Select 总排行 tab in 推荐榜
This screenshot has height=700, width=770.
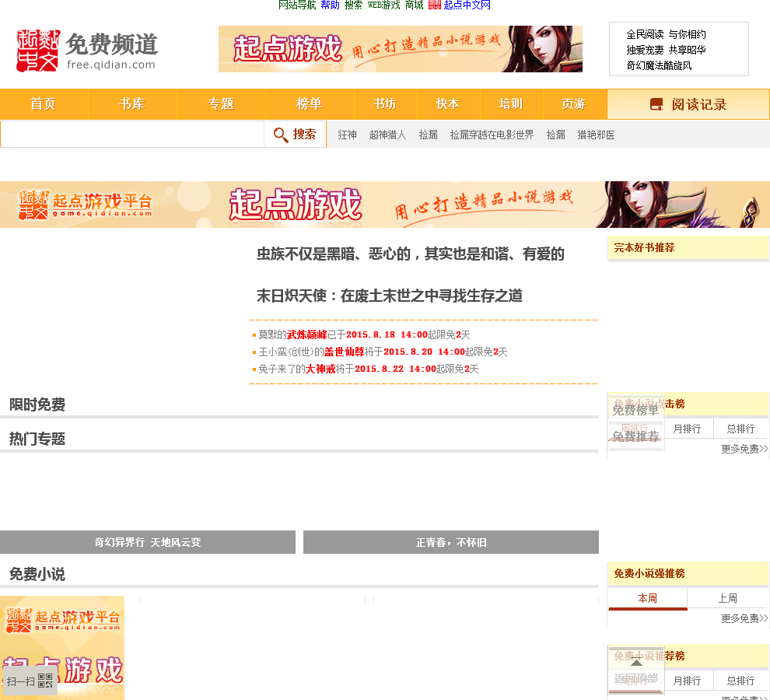pos(740,681)
